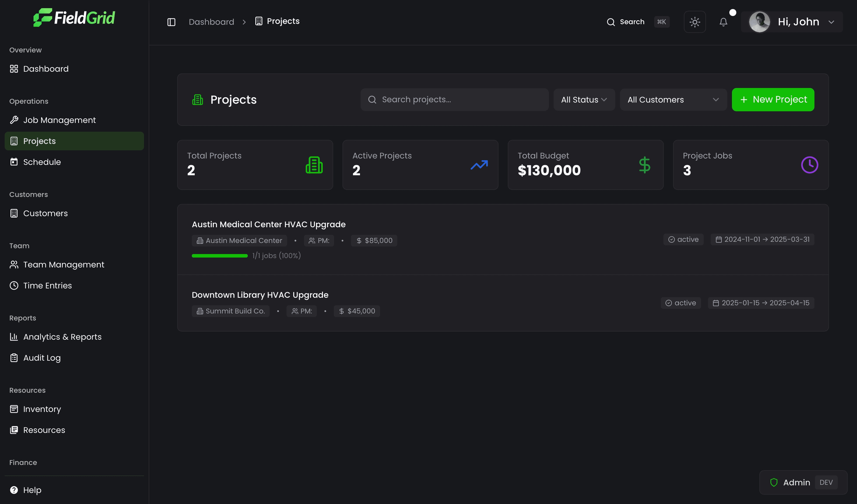Click John's avatar photo
This screenshot has height=504, width=857.
click(x=759, y=22)
